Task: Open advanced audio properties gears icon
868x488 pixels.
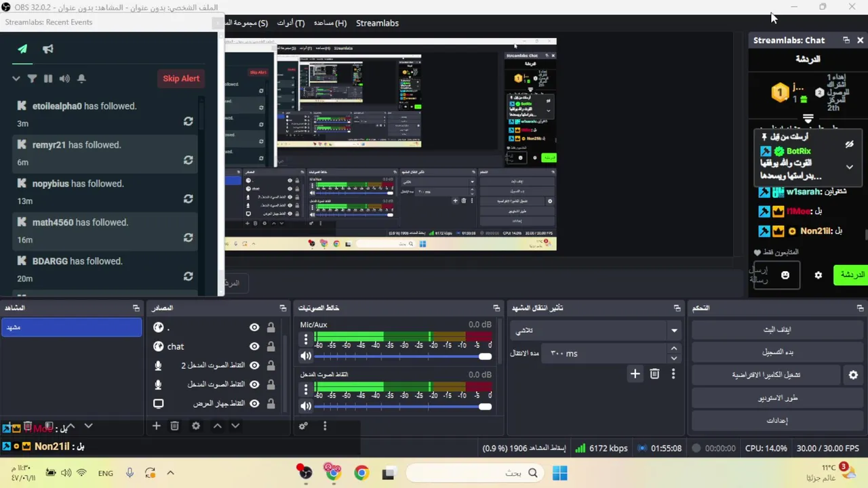Action: (303, 426)
